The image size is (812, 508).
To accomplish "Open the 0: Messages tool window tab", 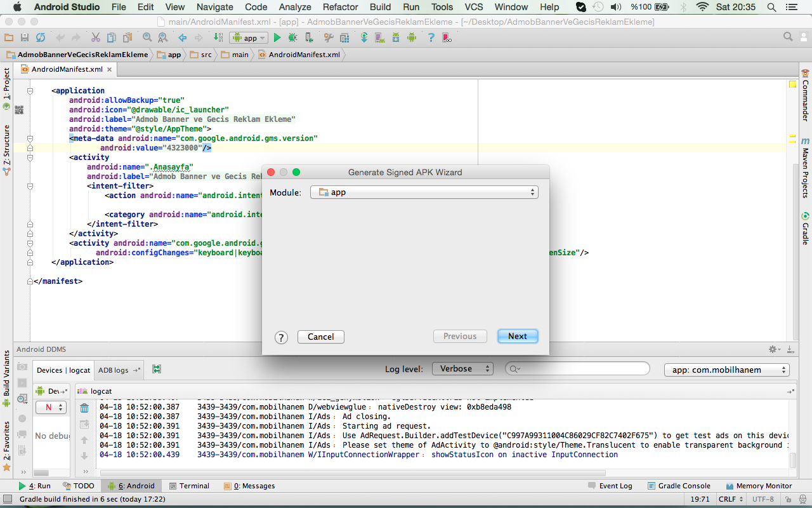I will (249, 486).
